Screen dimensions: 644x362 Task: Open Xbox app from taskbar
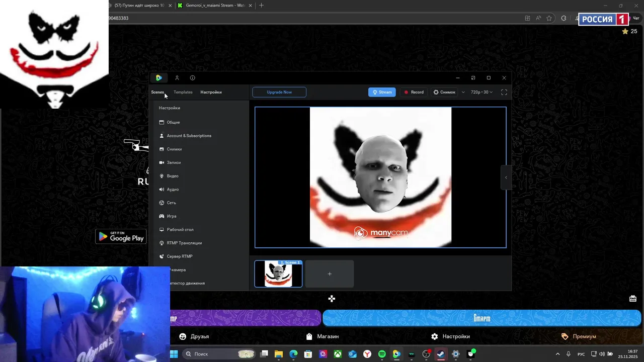point(338,354)
